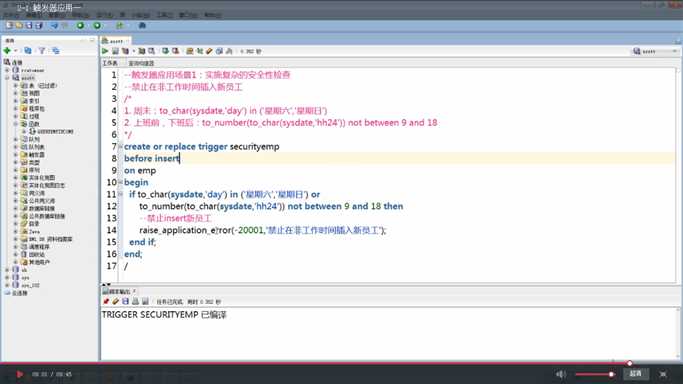Expand the Java node in the tree

[x=16, y=232]
